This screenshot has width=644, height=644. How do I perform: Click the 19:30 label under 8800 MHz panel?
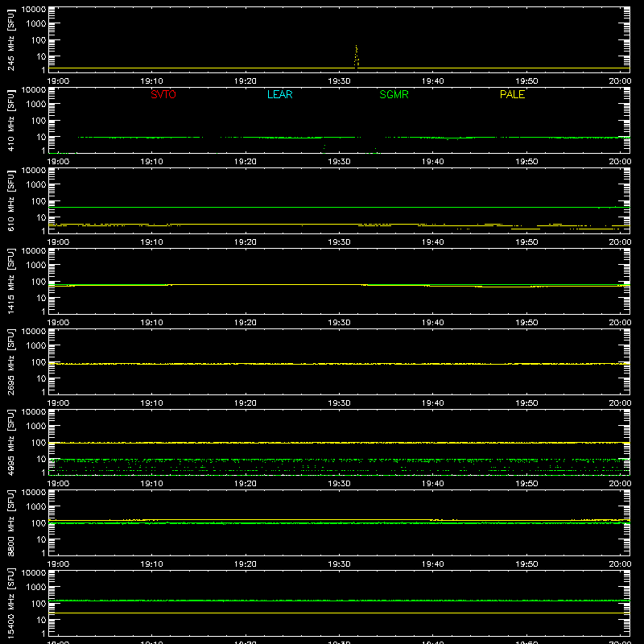pos(339,564)
